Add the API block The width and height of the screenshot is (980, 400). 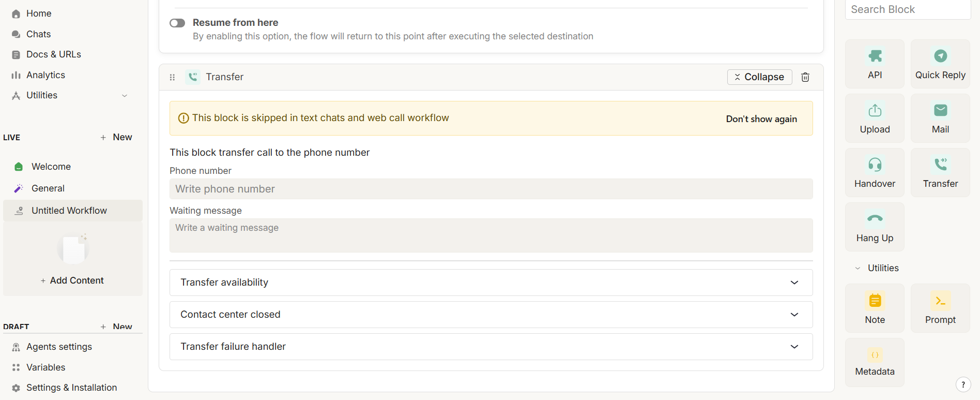(875, 64)
